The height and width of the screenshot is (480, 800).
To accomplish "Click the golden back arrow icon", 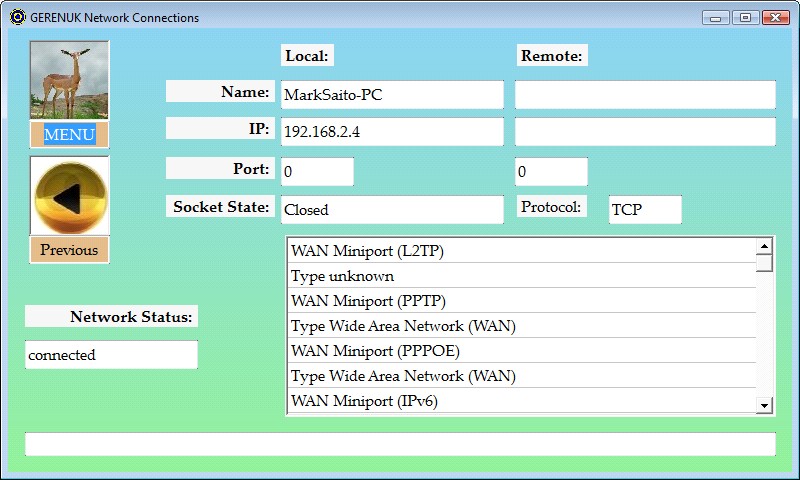I will (69, 197).
